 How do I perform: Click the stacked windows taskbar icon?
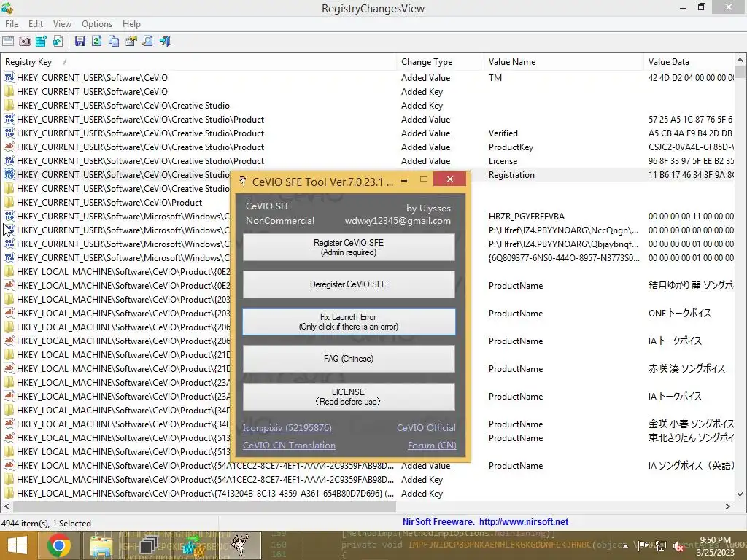pos(149,545)
